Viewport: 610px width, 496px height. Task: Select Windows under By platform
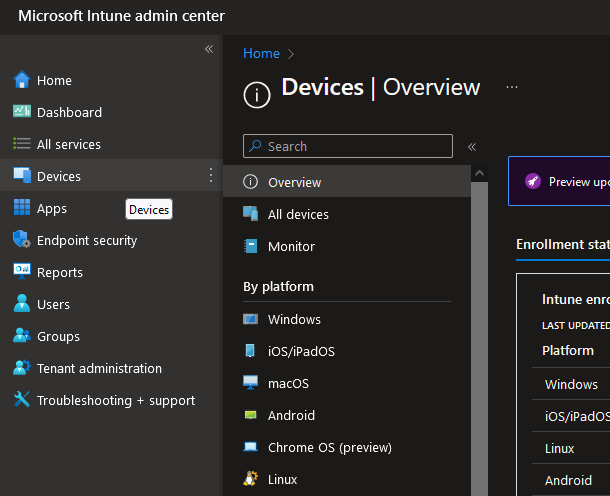pos(347,319)
